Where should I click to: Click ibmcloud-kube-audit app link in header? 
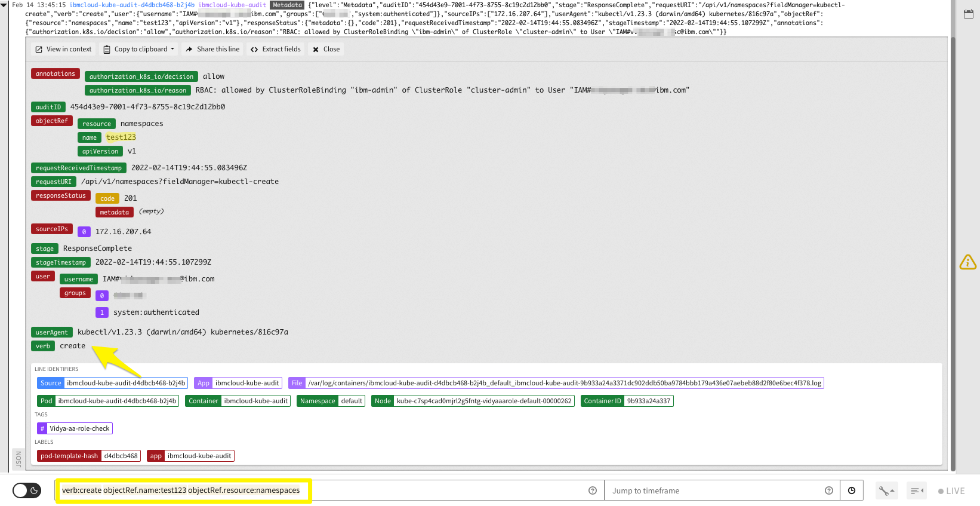(x=232, y=5)
